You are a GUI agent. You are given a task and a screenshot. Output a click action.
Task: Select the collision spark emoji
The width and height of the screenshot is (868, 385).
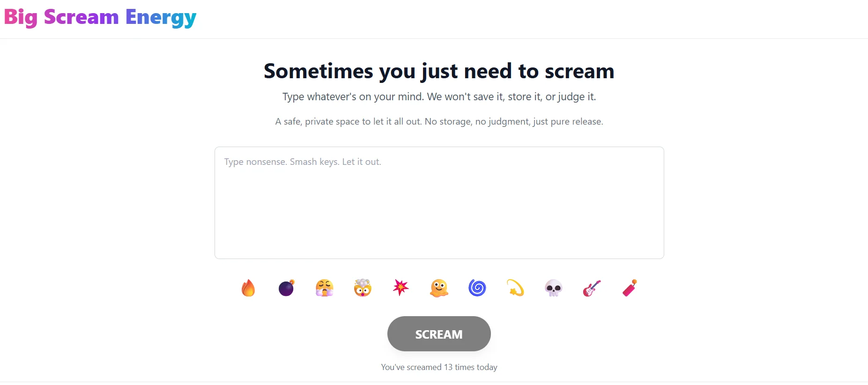[401, 288]
